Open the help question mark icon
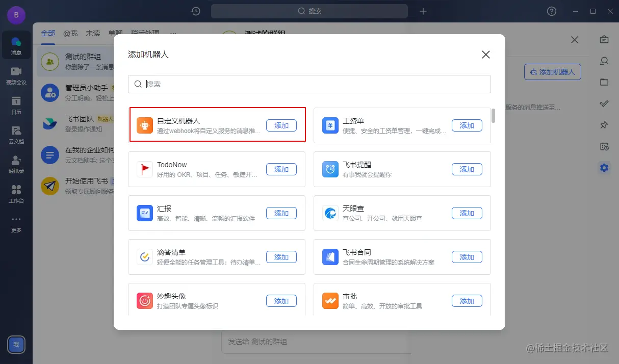The height and width of the screenshot is (364, 619). point(552,11)
